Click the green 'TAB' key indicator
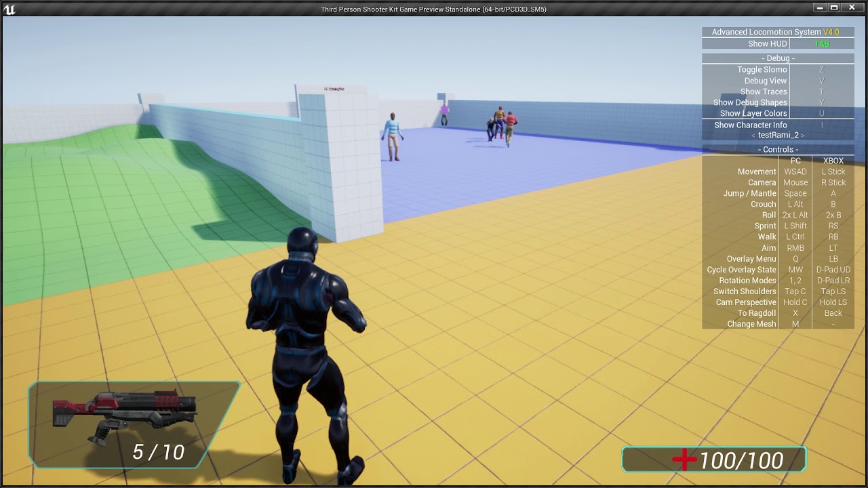 [821, 44]
